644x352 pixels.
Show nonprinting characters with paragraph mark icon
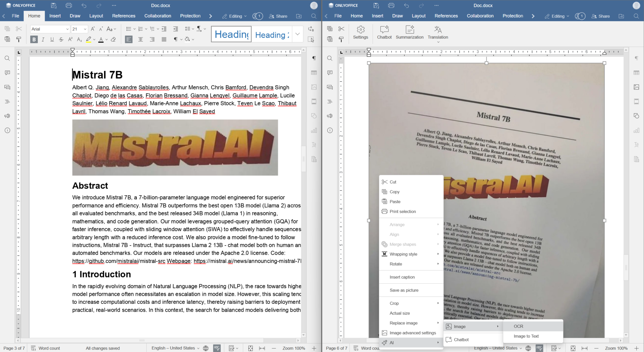(176, 39)
